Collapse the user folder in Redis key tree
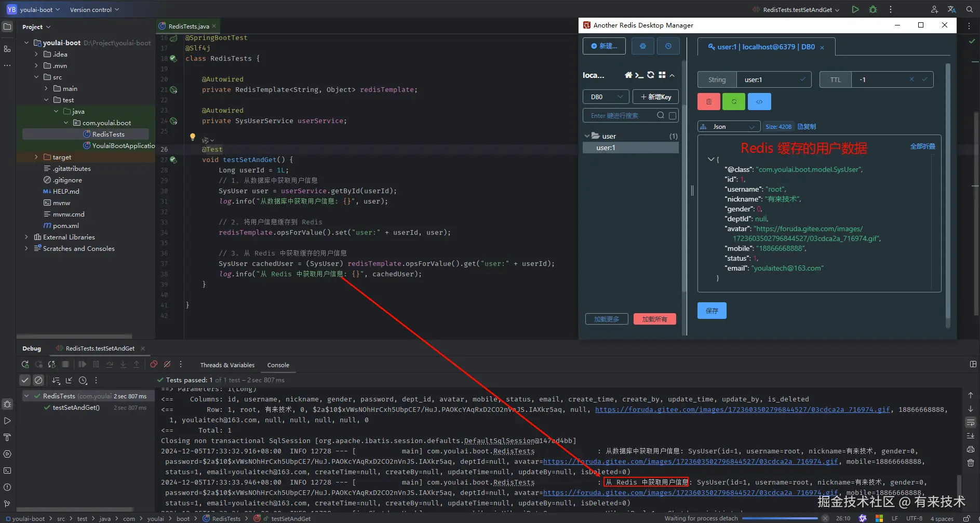The height and width of the screenshot is (523, 980). 587,136
